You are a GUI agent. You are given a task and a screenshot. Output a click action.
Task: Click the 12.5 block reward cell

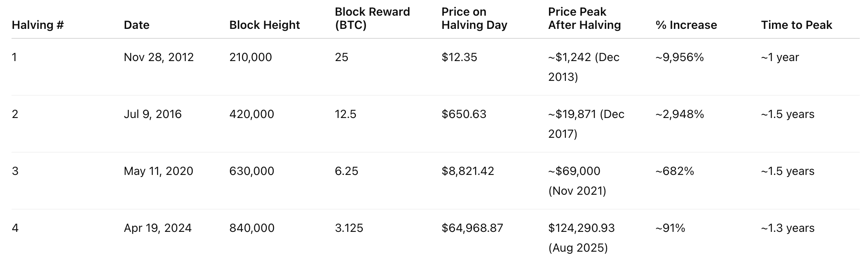[x=345, y=114]
